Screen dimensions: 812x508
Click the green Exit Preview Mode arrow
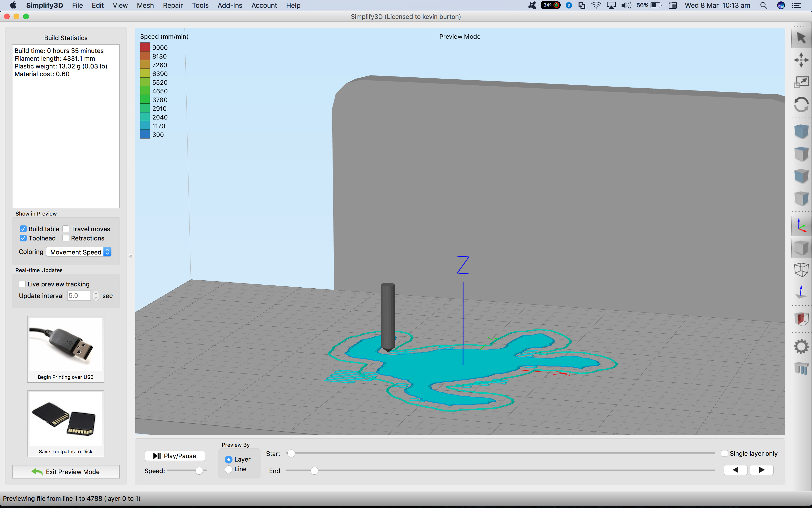click(37, 472)
